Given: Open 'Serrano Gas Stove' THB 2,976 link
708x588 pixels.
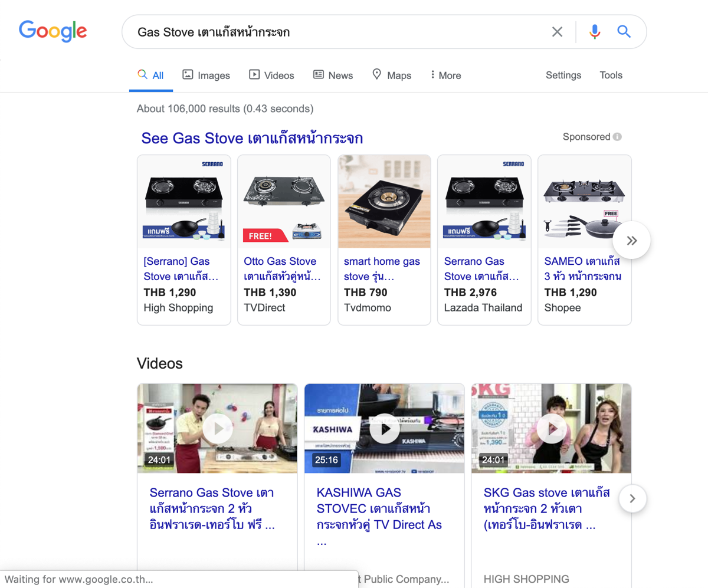Looking at the screenshot, I should (x=481, y=269).
